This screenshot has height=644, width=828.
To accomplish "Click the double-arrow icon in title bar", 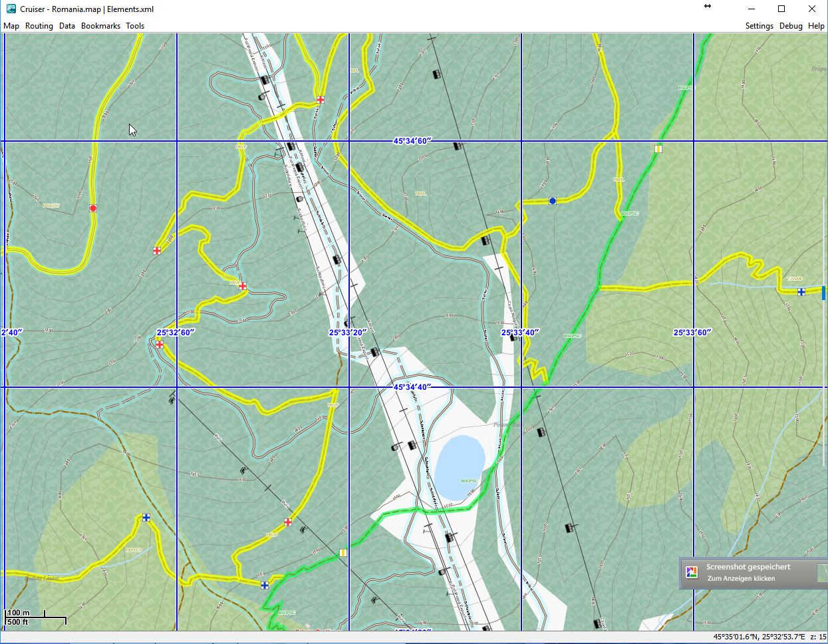I will (x=708, y=7).
